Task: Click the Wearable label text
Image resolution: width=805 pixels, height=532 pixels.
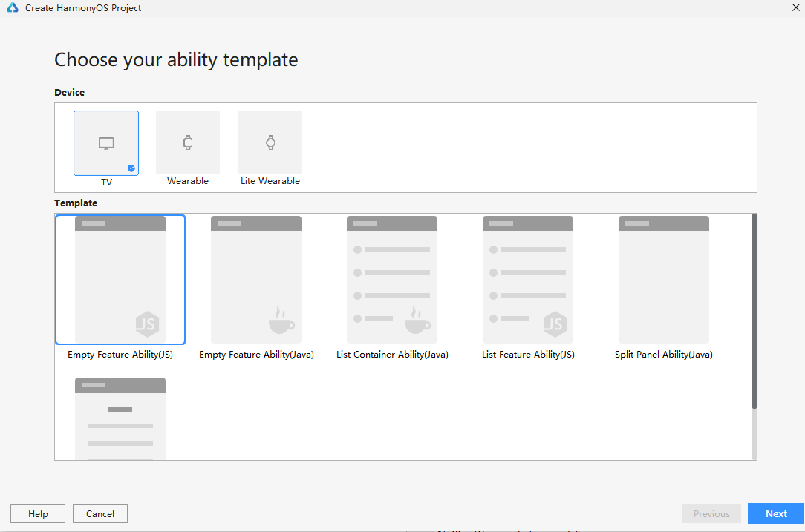Action: click(x=188, y=180)
